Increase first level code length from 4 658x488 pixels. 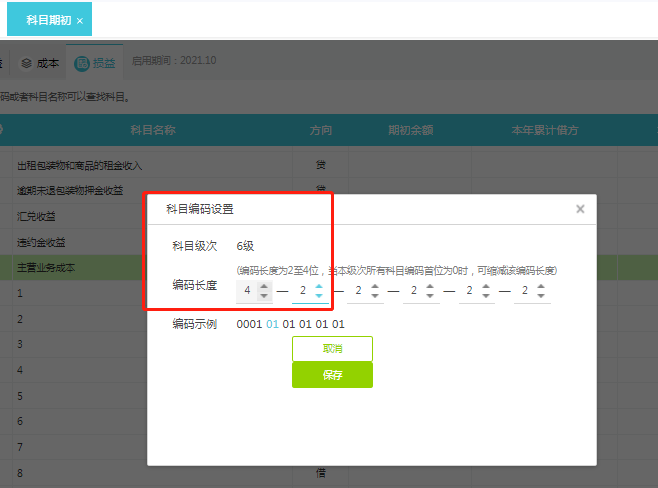(x=264, y=286)
